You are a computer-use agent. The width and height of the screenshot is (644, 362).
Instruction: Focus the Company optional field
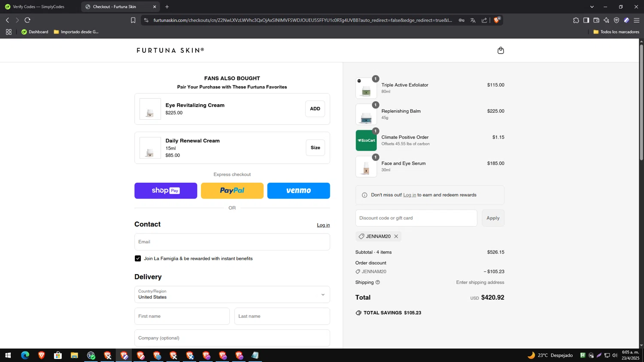[x=232, y=338]
